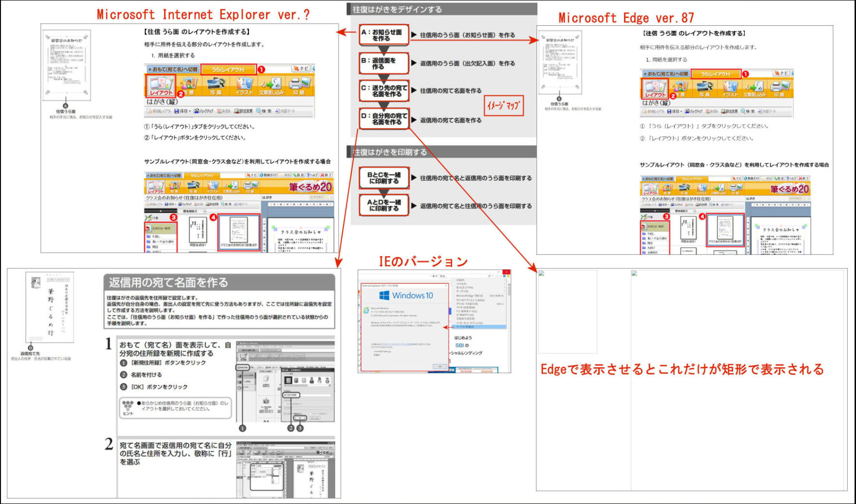The width and height of the screenshot is (856, 504).
Task: Click レイアウト icon in Edge panel's はがき(縦) toolbar
Action: pyautogui.click(x=655, y=89)
